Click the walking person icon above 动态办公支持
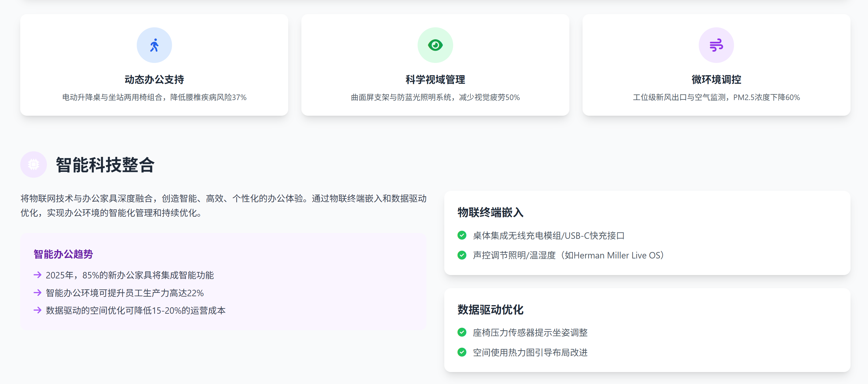The height and width of the screenshot is (384, 868). (x=154, y=45)
